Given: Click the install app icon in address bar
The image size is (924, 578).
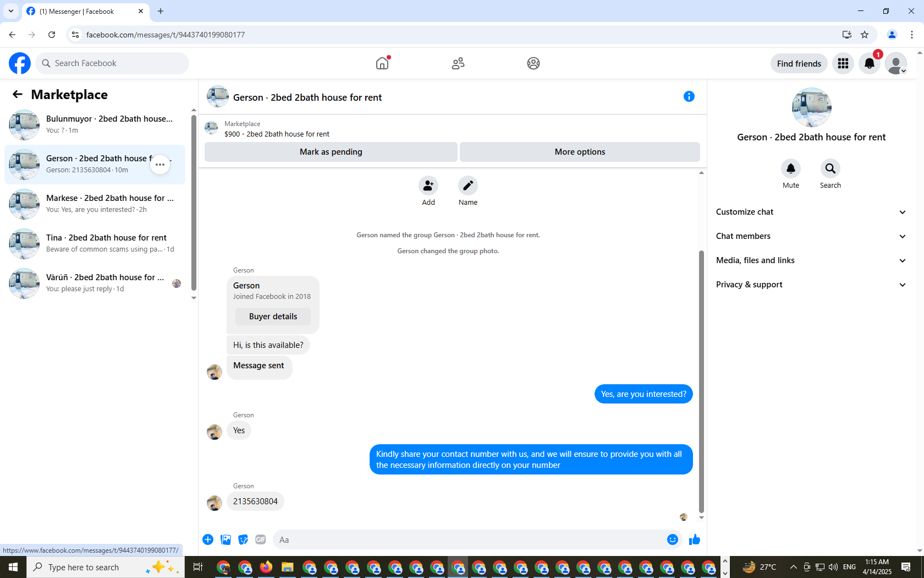Looking at the screenshot, I should point(847,35).
